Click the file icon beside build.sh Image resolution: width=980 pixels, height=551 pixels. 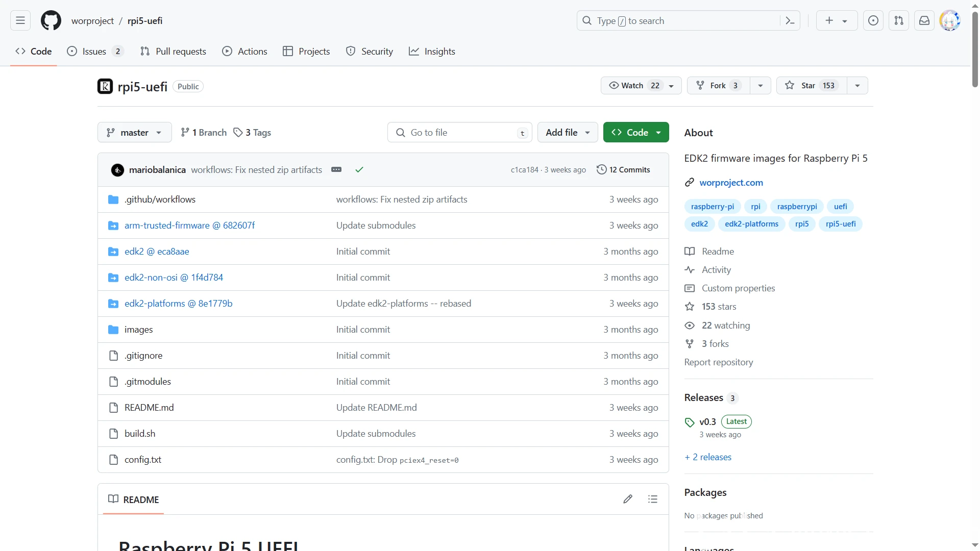tap(113, 434)
